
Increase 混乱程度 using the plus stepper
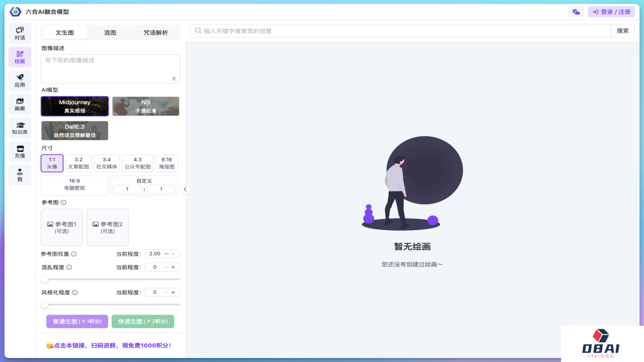point(173,267)
